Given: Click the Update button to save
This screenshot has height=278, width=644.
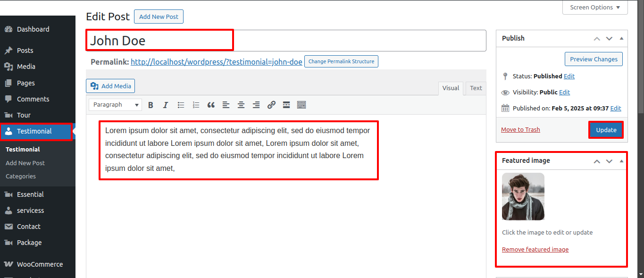Looking at the screenshot, I should [606, 129].
